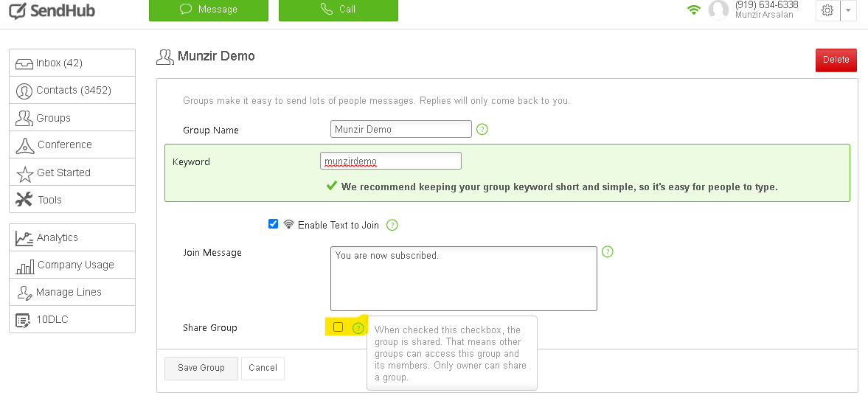Click the green Message button
868x404 pixels.
pyautogui.click(x=209, y=10)
